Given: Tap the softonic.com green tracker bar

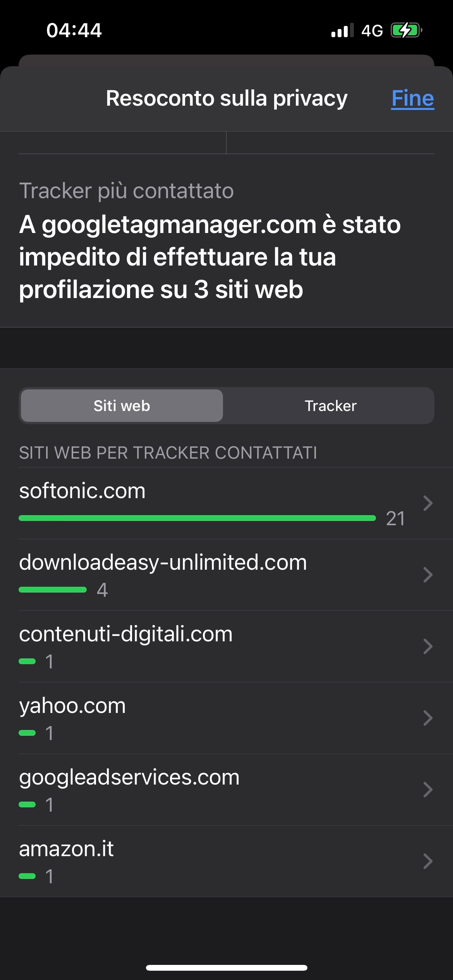Looking at the screenshot, I should click(197, 518).
